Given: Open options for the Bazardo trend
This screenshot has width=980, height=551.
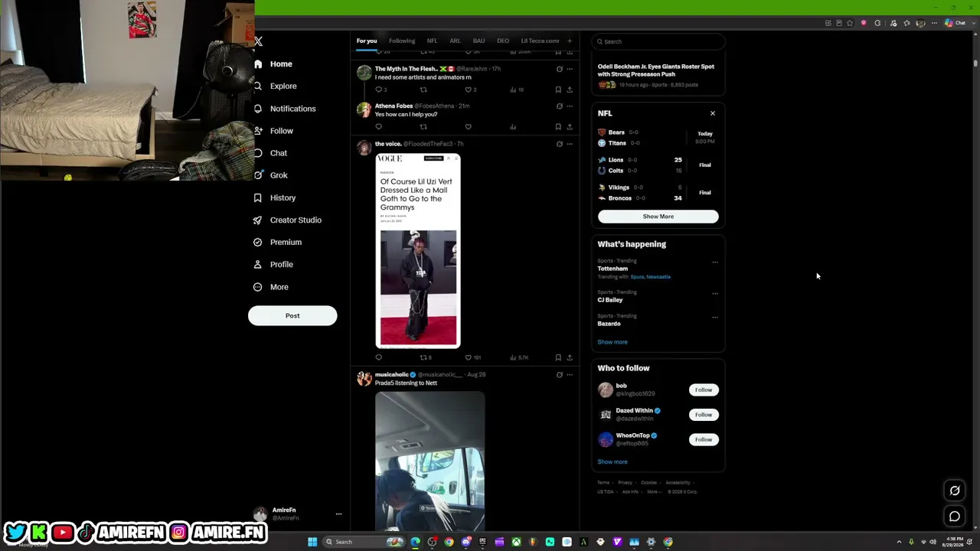Looking at the screenshot, I should pos(715,317).
